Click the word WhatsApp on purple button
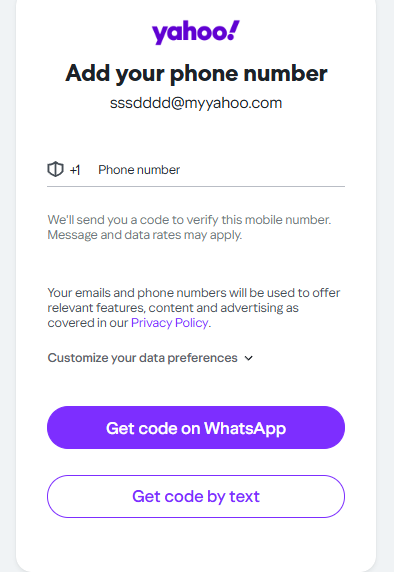Viewport: 394px width, 572px height. (x=245, y=429)
